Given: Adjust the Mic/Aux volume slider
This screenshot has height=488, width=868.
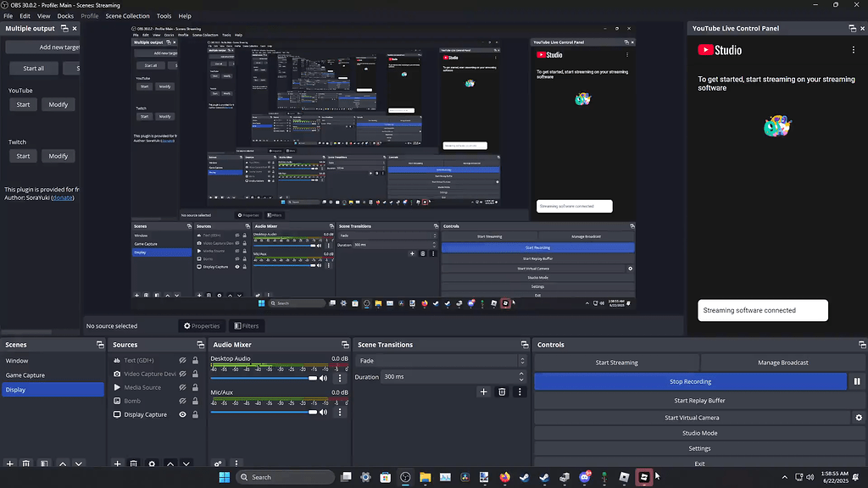Looking at the screenshot, I should click(313, 412).
